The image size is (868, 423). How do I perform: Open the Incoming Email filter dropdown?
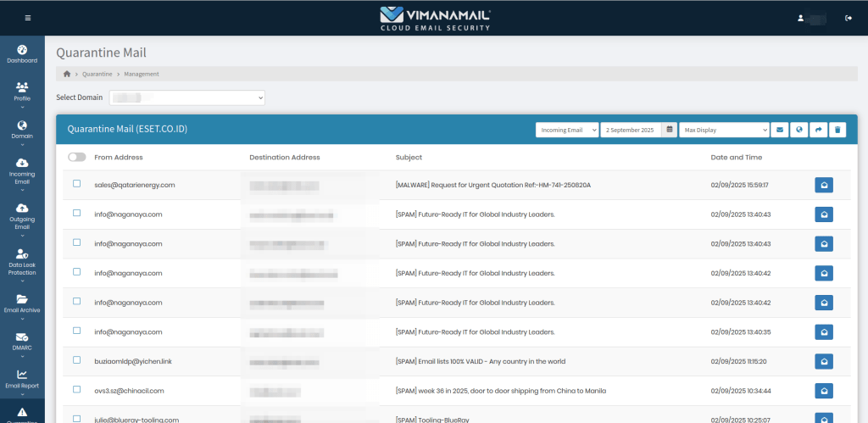(567, 130)
